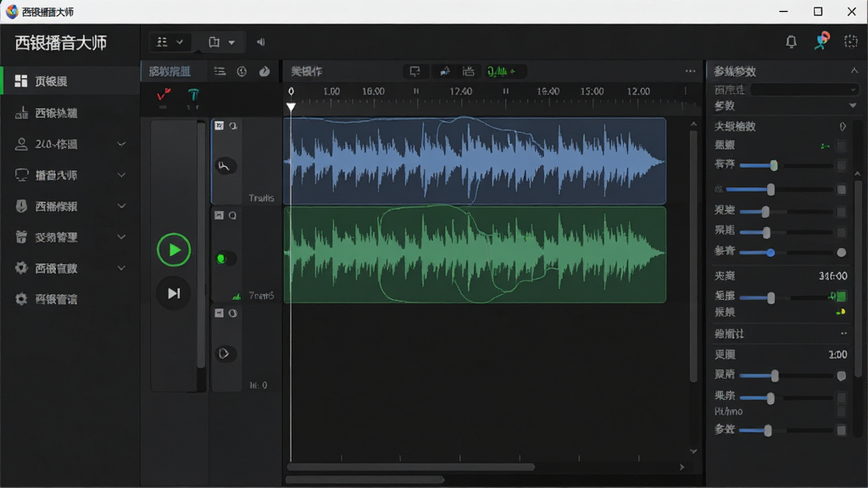
Task: Click the tag button on the empty third track
Action: tap(225, 353)
